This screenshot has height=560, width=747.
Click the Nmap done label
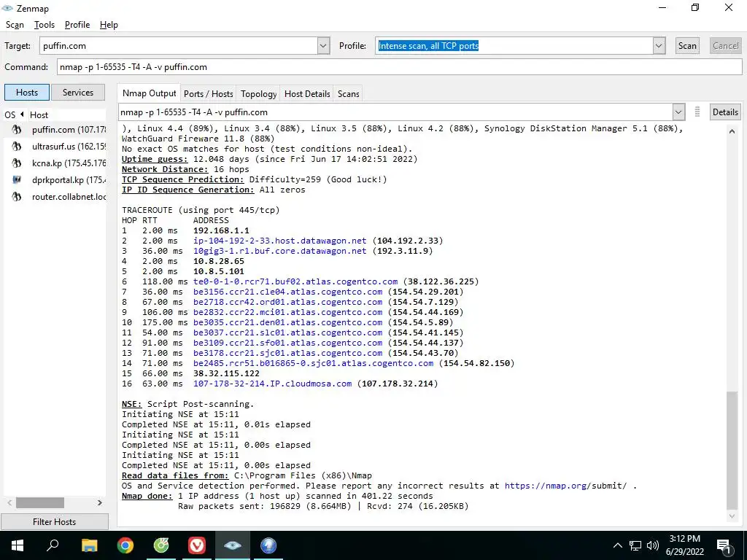point(147,496)
